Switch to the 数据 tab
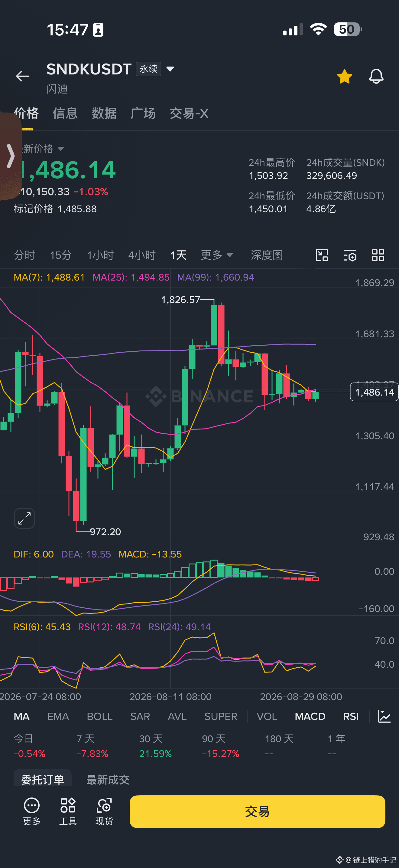The height and width of the screenshot is (868, 399). click(x=104, y=113)
